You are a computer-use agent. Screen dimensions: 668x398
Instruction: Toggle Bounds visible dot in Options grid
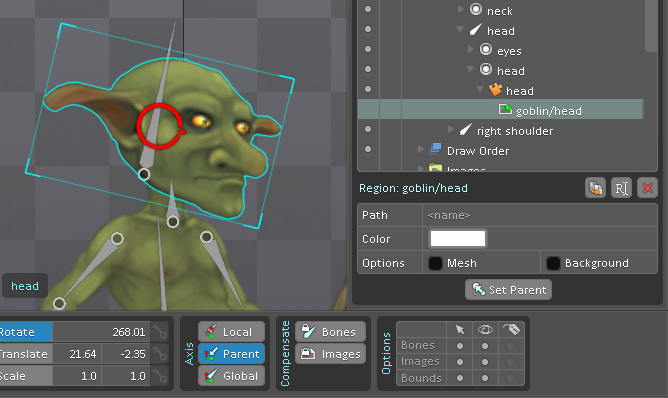pos(485,378)
